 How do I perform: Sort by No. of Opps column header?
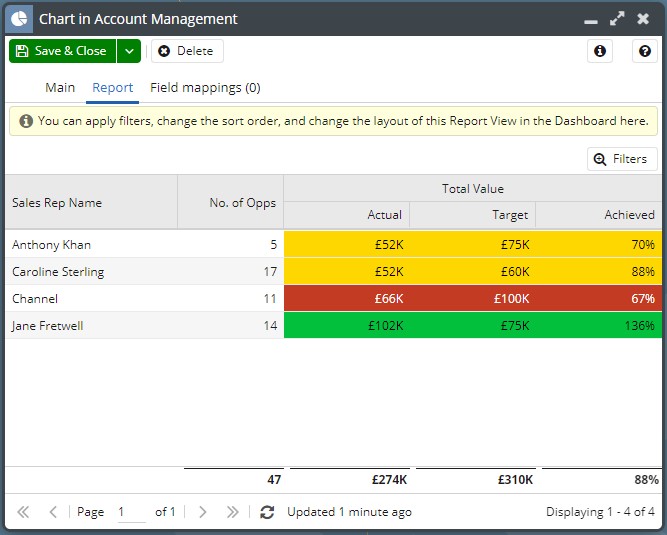click(231, 202)
